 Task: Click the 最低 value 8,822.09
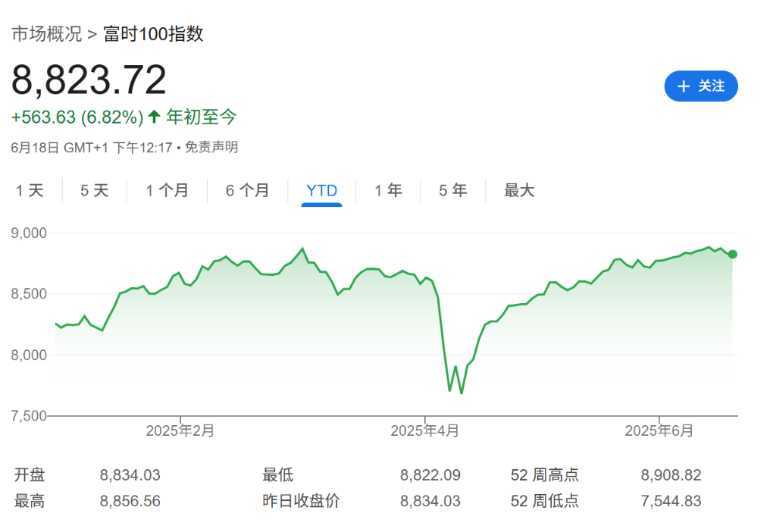point(430,475)
